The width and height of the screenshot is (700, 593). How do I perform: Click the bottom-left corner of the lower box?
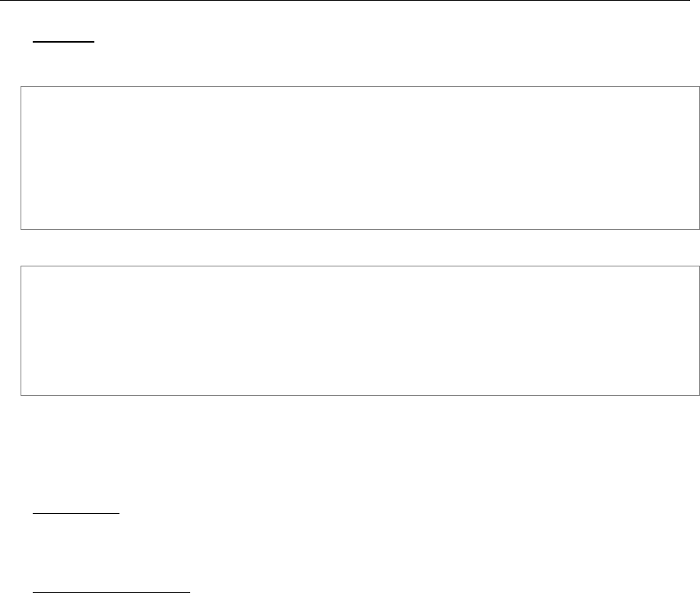pyautogui.click(x=21, y=395)
